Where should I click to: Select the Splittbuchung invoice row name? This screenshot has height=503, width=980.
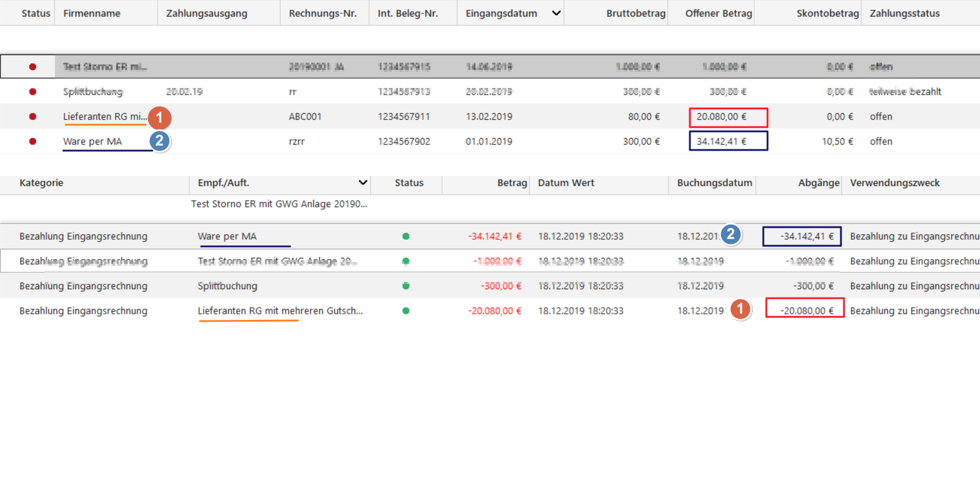click(x=93, y=92)
